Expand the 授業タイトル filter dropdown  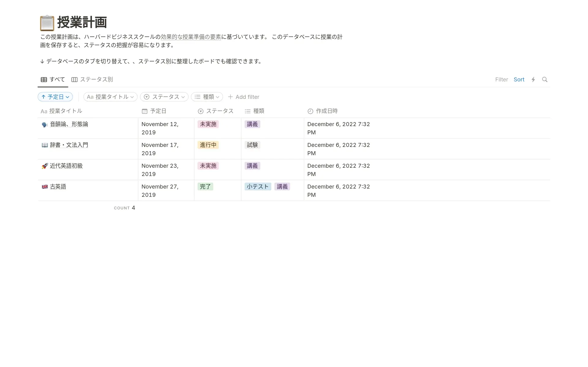point(110,97)
